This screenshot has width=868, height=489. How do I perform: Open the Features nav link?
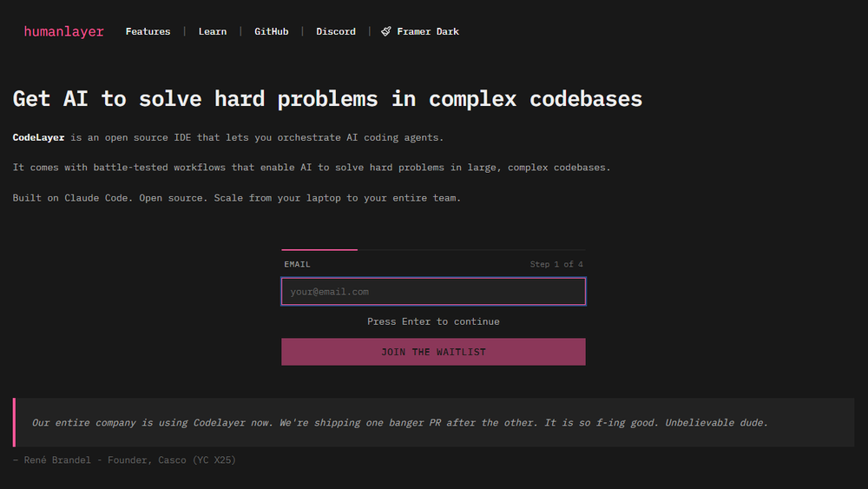[x=148, y=31]
